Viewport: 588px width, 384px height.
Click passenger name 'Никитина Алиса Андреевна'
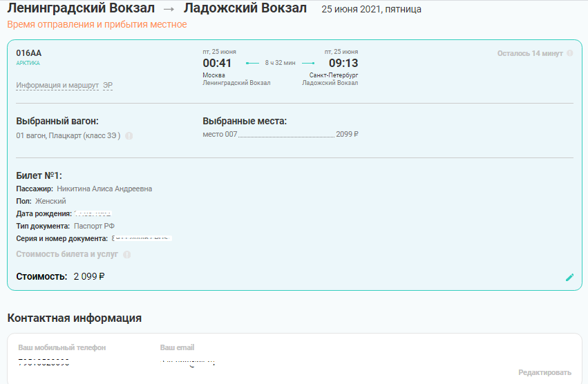tap(104, 189)
